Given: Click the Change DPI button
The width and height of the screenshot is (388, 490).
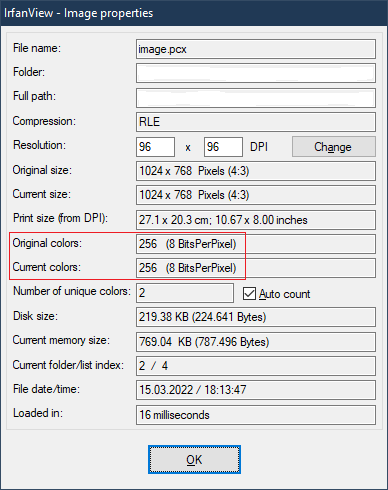Looking at the screenshot, I should (334, 147).
